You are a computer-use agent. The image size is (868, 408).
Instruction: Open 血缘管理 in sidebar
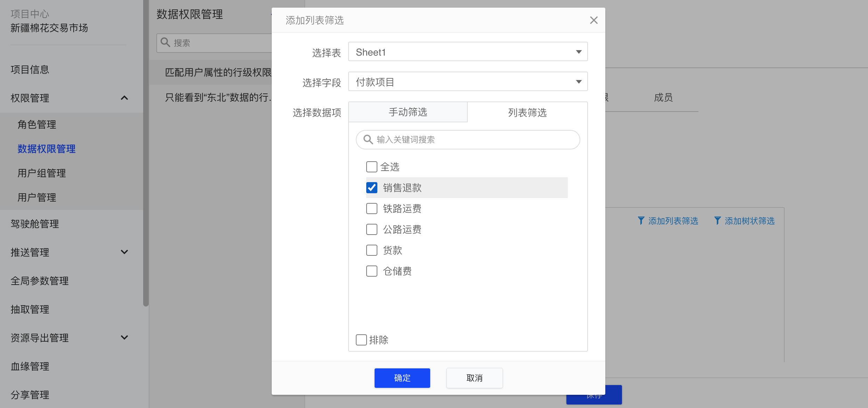(x=30, y=366)
